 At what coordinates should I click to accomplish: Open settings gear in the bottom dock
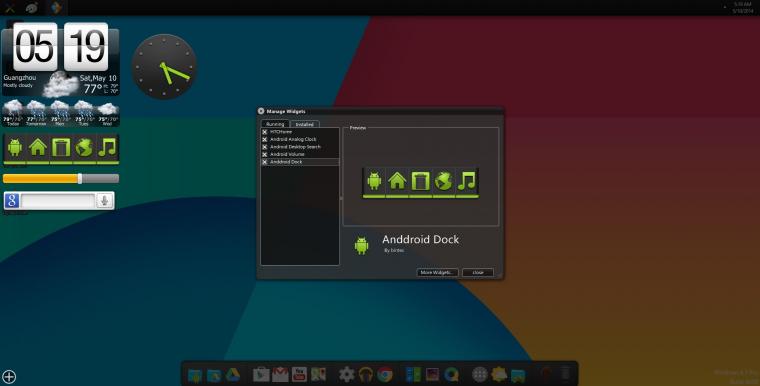pos(347,374)
